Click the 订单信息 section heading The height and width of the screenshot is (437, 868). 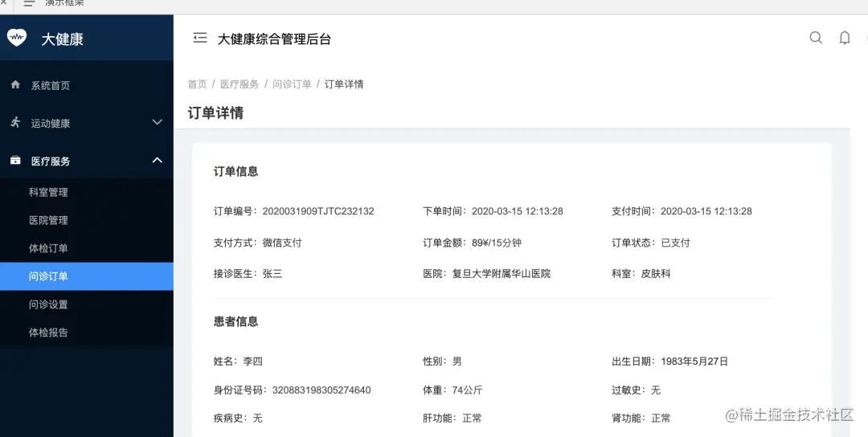235,171
